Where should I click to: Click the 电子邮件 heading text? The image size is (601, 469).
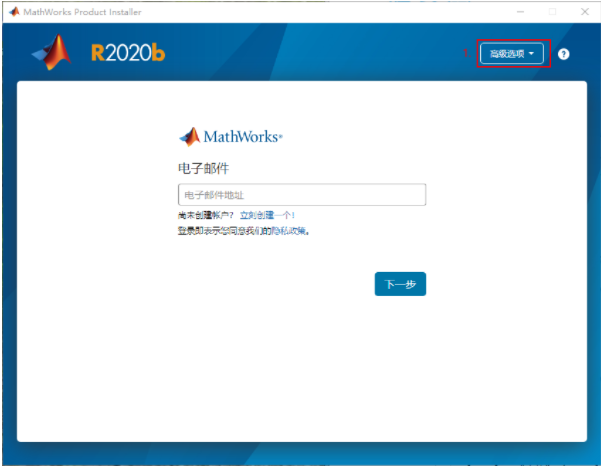pyautogui.click(x=204, y=168)
